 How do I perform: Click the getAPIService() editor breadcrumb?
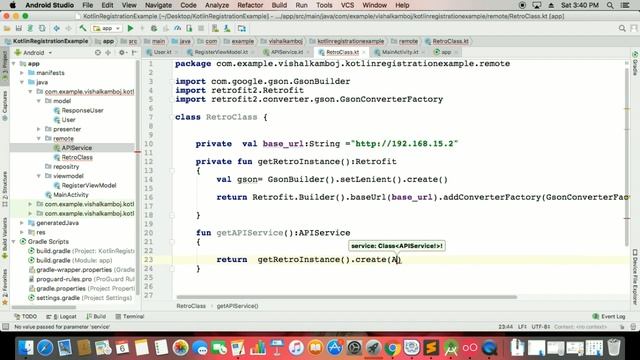coord(237,306)
